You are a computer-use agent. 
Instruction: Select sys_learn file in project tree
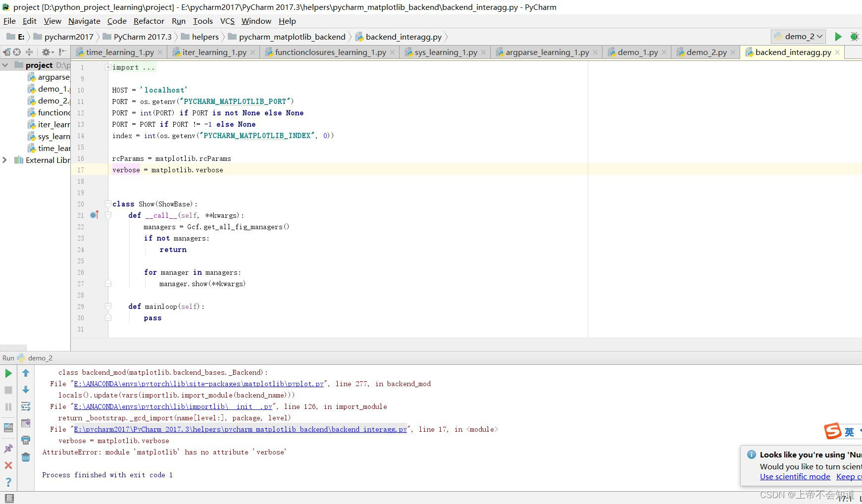pyautogui.click(x=49, y=137)
